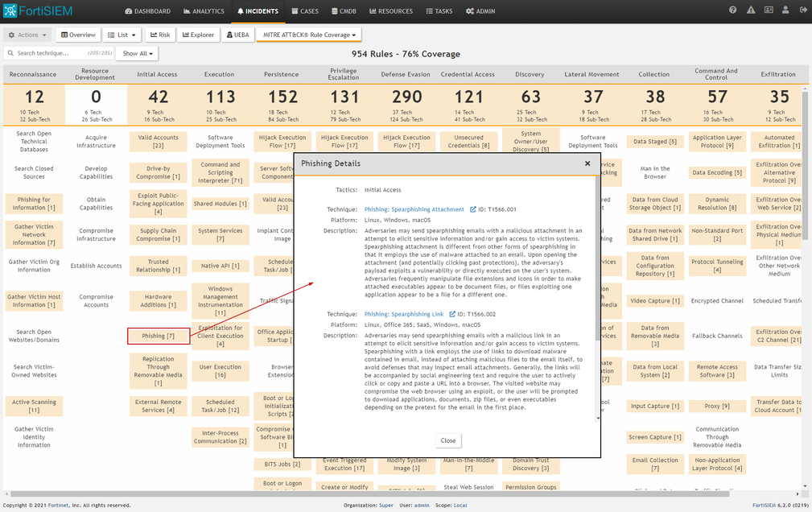Viewport: 812px width, 512px height.
Task: Select User Execution [16] technique
Action: [x=220, y=370]
